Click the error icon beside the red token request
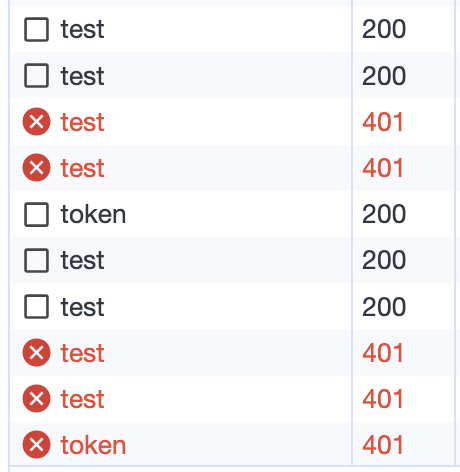 click(37, 445)
